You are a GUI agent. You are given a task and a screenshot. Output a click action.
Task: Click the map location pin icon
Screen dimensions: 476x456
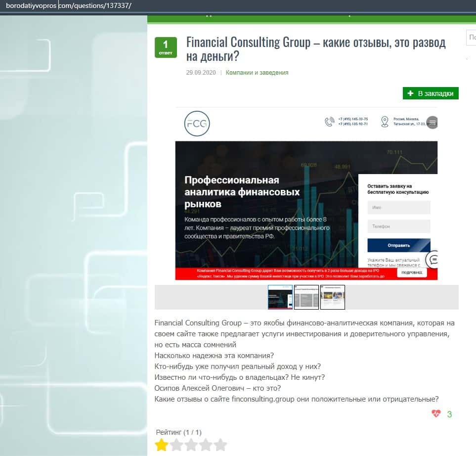(x=385, y=122)
